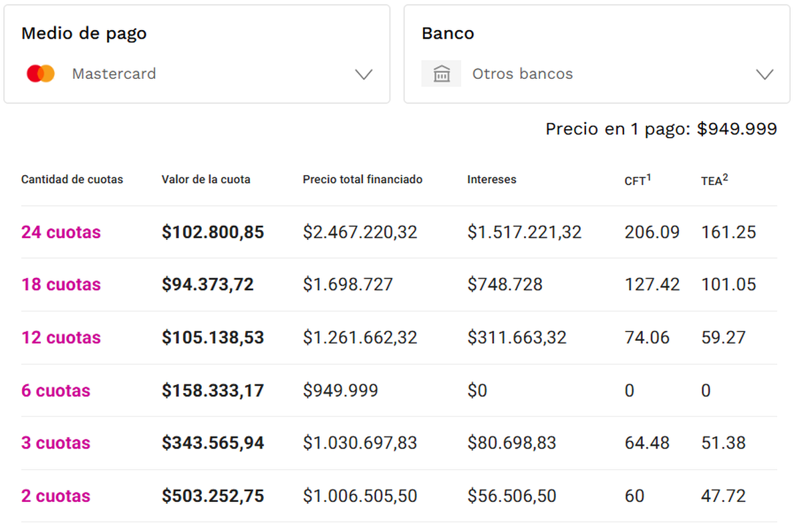Open the Mastercard payment method selector
The height and width of the screenshot is (532, 802).
point(196,74)
